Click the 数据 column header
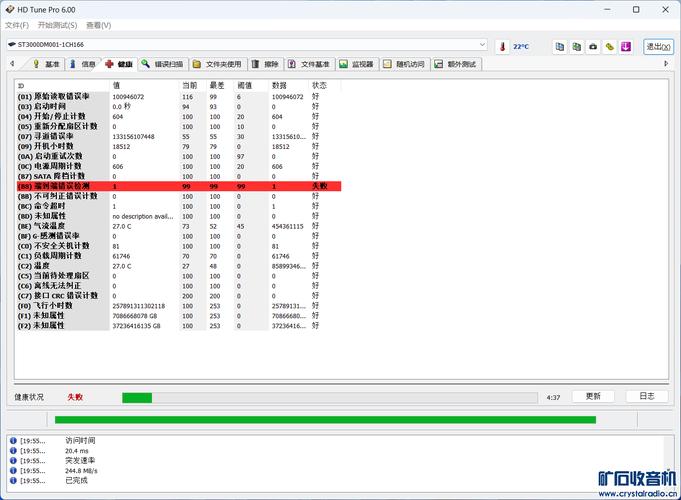This screenshot has height=500, width=681. [288, 86]
